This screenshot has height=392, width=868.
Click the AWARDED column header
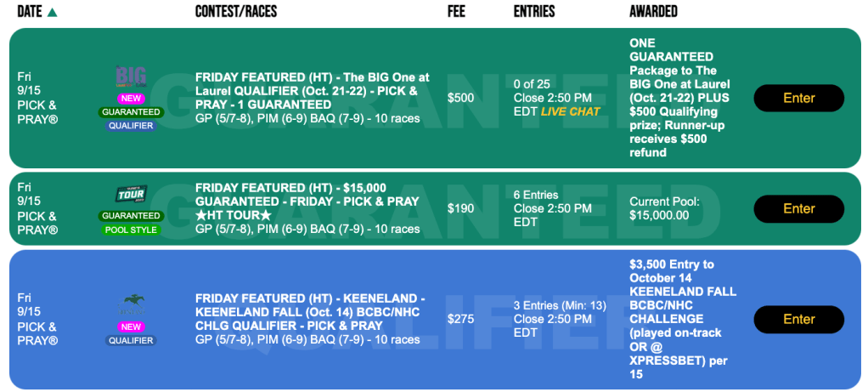click(653, 12)
